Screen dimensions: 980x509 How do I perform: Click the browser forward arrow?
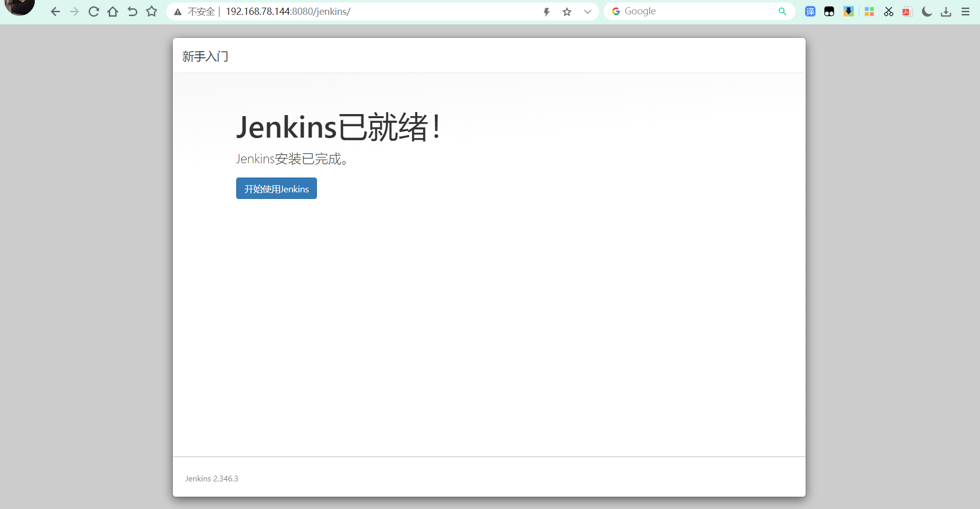[x=75, y=11]
